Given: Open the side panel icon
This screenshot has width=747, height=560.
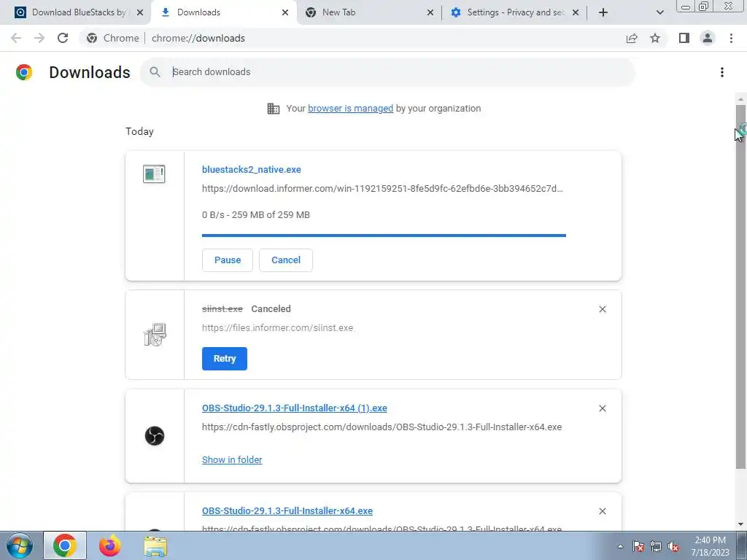Looking at the screenshot, I should point(684,38).
